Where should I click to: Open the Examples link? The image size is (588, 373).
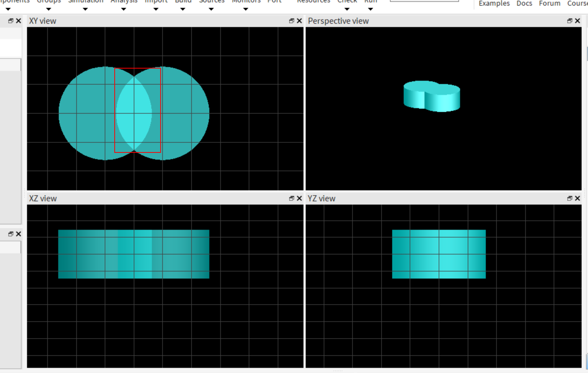coord(494,3)
